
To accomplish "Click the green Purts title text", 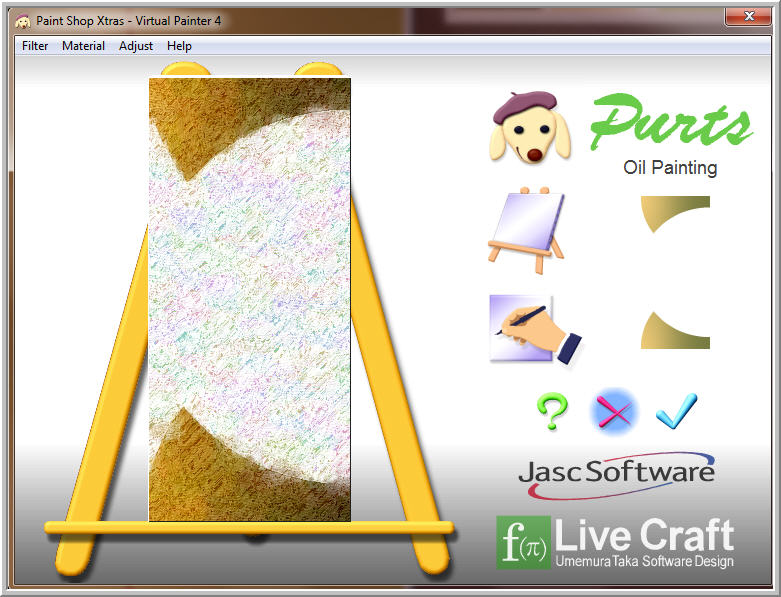I will (x=671, y=122).
